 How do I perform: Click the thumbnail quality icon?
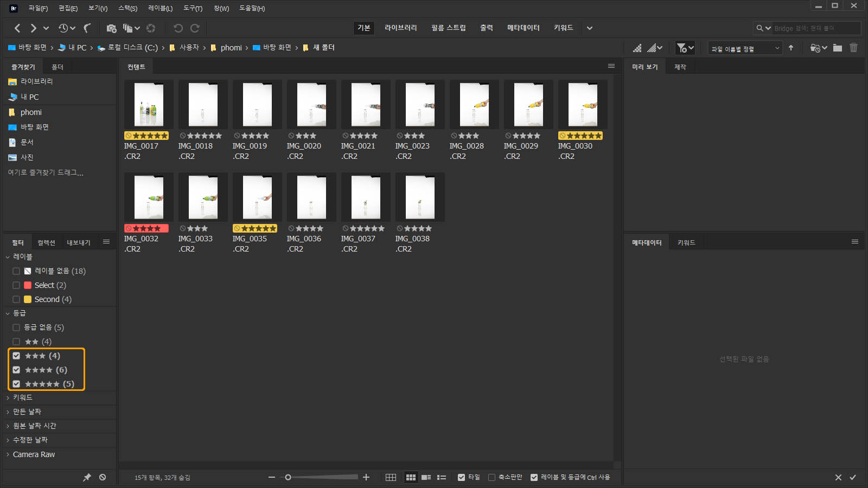tap(637, 48)
